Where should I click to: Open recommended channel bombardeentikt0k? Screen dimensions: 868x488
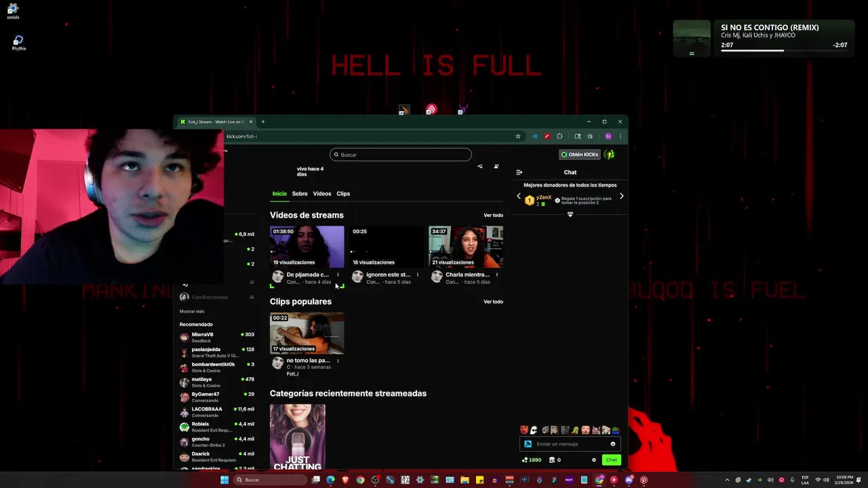[x=217, y=367]
